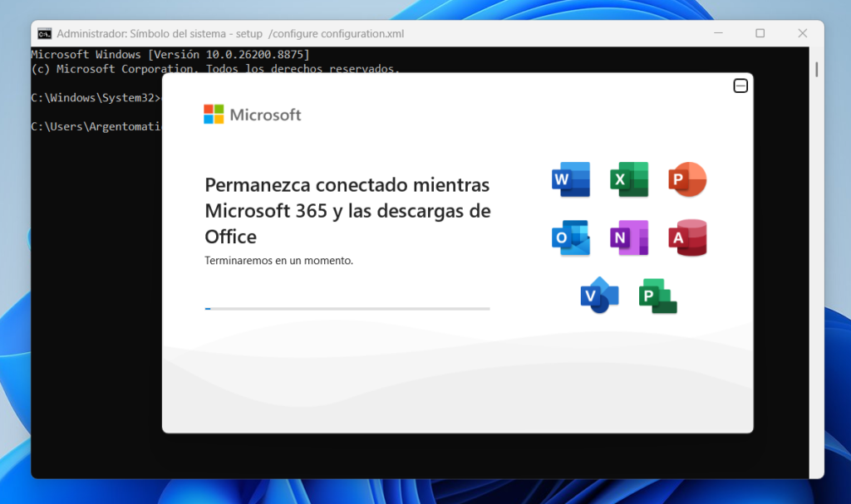Click the Word app icon

point(570,179)
